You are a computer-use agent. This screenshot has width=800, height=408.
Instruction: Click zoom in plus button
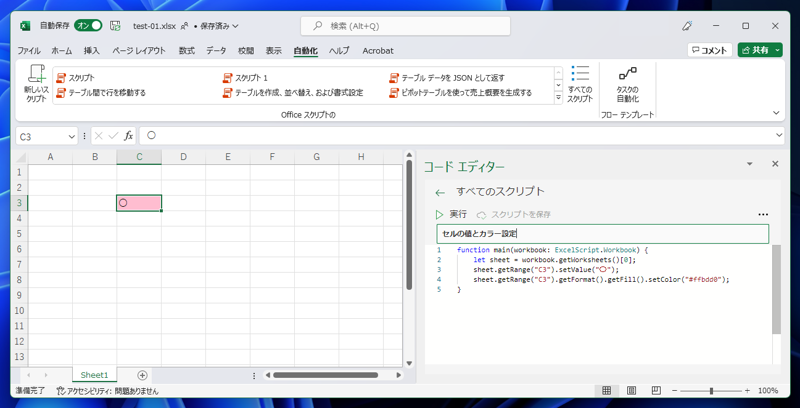pos(747,391)
